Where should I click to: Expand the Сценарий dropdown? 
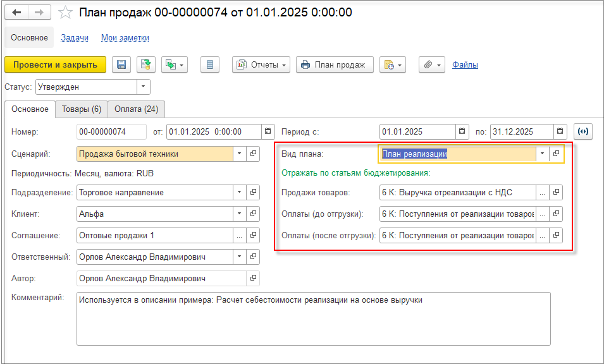pos(239,154)
